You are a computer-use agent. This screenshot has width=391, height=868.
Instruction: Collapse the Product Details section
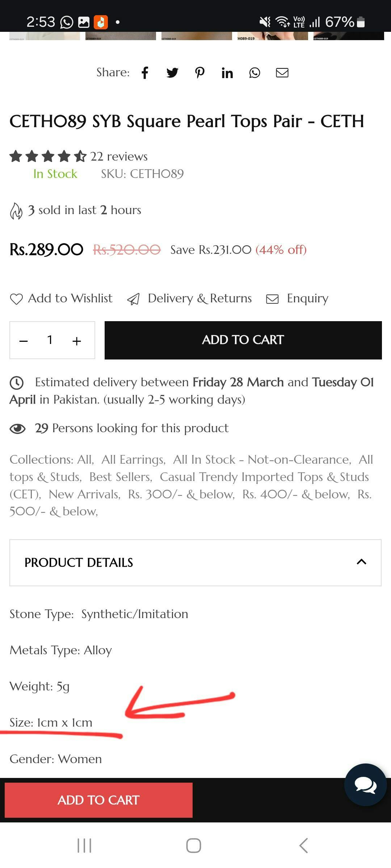point(361,562)
